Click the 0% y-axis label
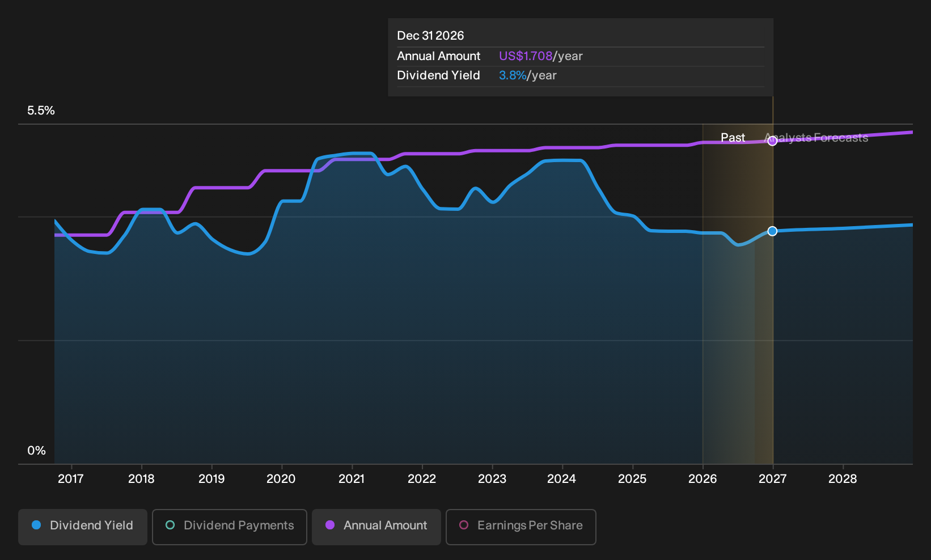 pyautogui.click(x=37, y=451)
